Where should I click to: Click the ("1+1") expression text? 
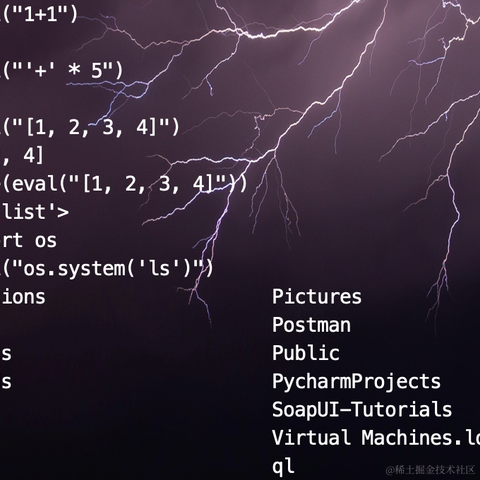39,14
